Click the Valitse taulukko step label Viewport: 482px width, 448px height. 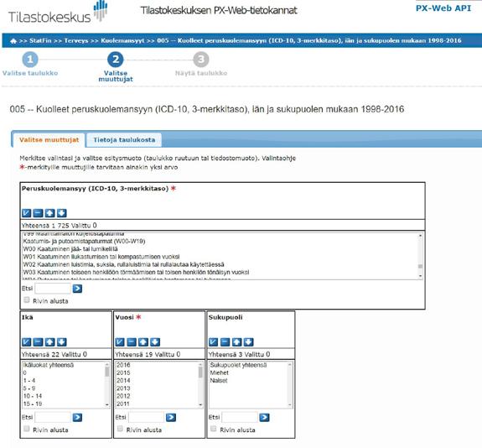[30, 73]
